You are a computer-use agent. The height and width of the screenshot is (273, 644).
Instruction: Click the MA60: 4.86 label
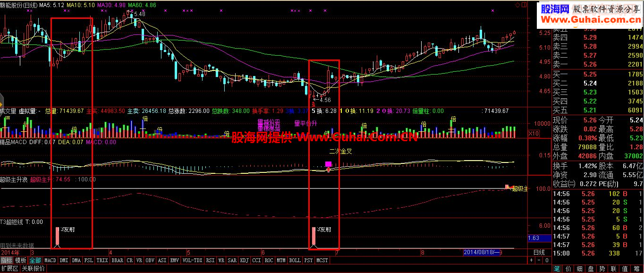142,5
